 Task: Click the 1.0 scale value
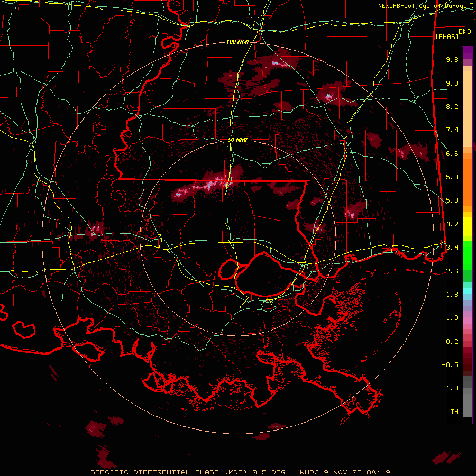click(452, 318)
